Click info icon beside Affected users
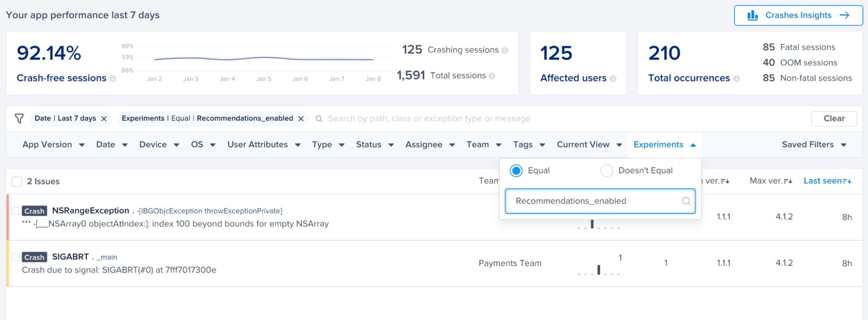The height and width of the screenshot is (320, 868). pos(613,79)
